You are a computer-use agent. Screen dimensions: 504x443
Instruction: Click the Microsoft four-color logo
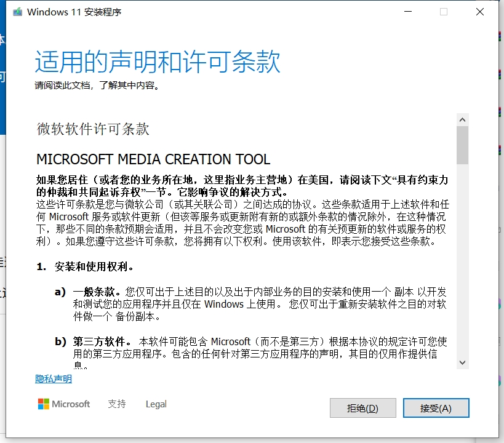click(44, 404)
